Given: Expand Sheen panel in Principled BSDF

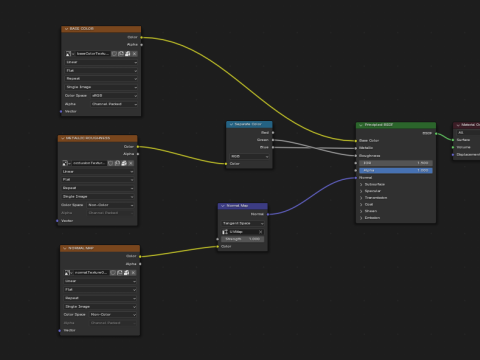Looking at the screenshot, I should (x=361, y=211).
